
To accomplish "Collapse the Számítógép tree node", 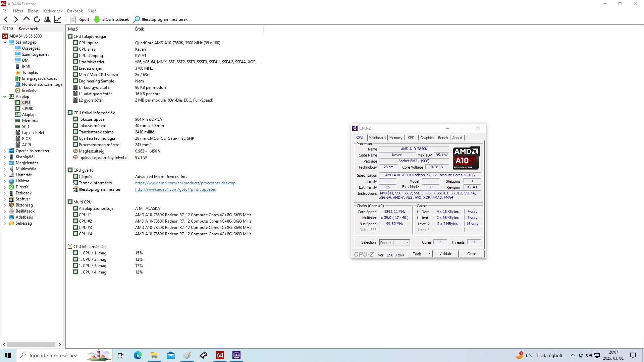I will 5,42.
